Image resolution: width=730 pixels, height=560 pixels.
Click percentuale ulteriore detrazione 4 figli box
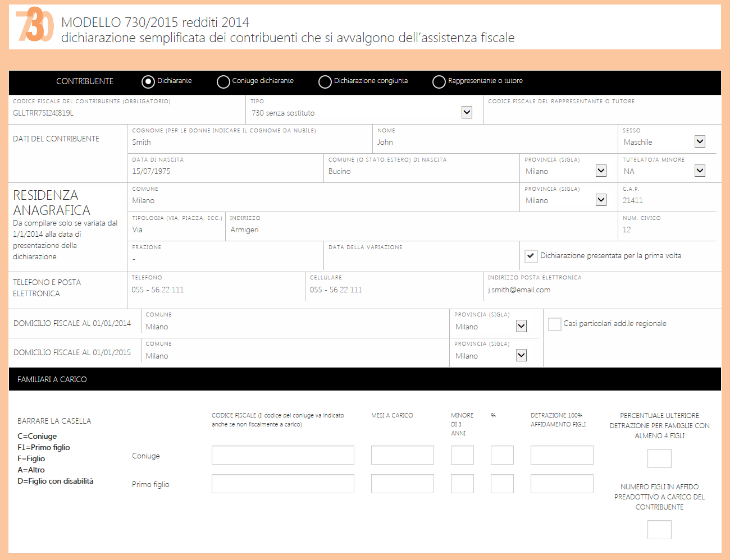click(659, 458)
